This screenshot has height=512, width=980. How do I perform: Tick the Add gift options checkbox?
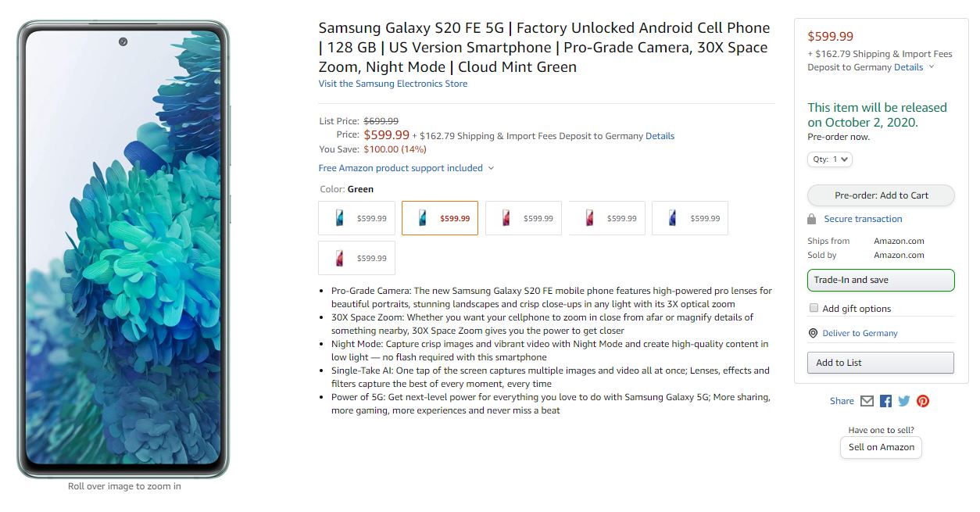click(814, 308)
